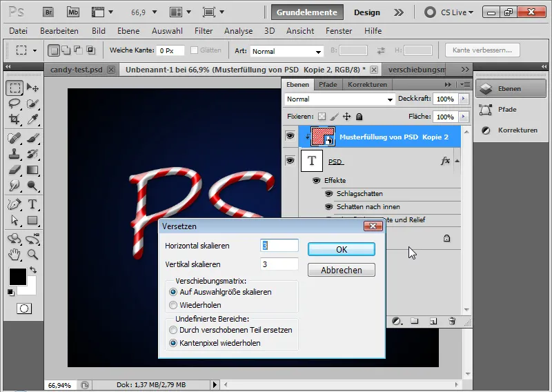Image resolution: width=552 pixels, height=392 pixels.
Task: Open Mini Bridge with the Mb icon
Action: 73,12
